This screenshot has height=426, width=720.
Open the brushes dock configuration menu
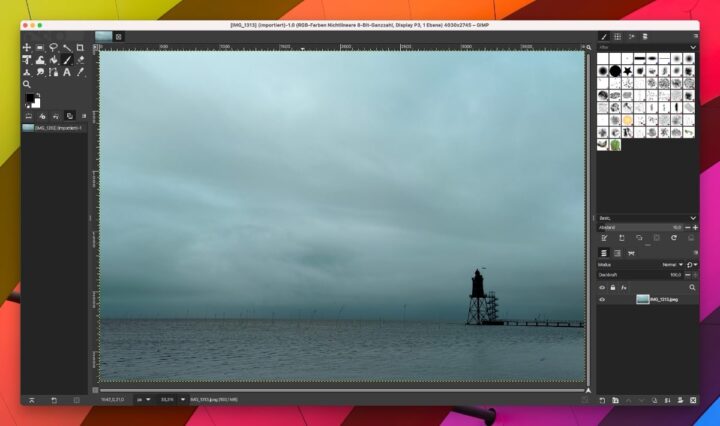point(696,36)
